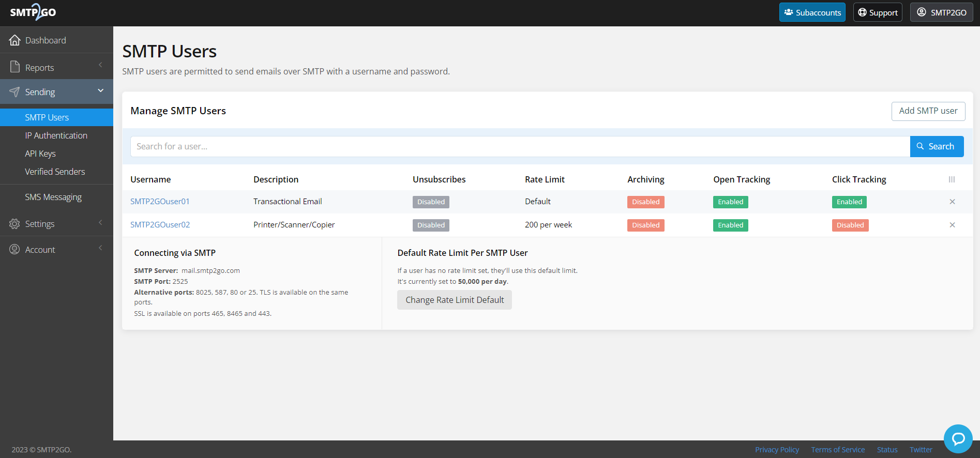The image size is (980, 458).
Task: Open Privacy Policy footer link
Action: pyautogui.click(x=777, y=450)
